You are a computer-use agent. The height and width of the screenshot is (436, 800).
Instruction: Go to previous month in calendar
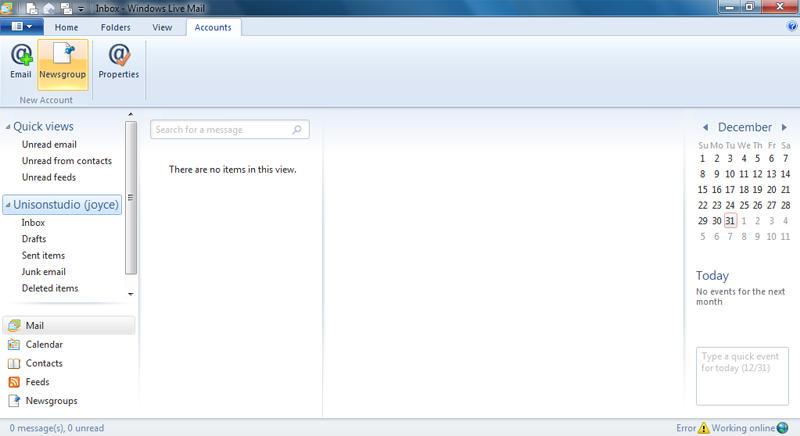pyautogui.click(x=705, y=127)
